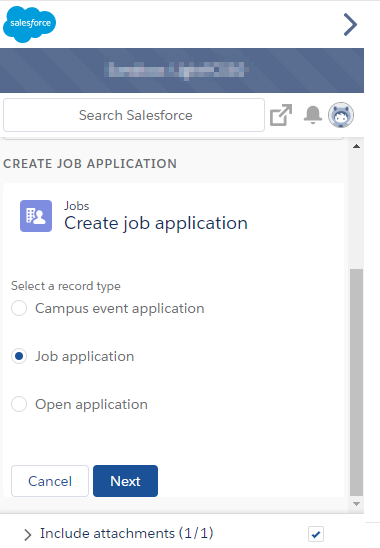380x548 pixels.
Task: Open the user avatar profile menu
Action: (x=341, y=115)
